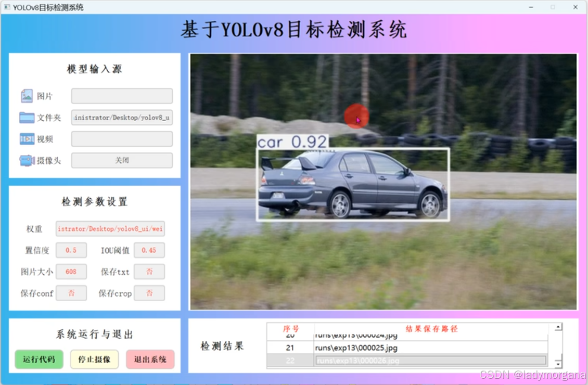Image resolution: width=588 pixels, height=385 pixels.
Task: Click the 停止摄像 stop camera button
Action: [94, 359]
